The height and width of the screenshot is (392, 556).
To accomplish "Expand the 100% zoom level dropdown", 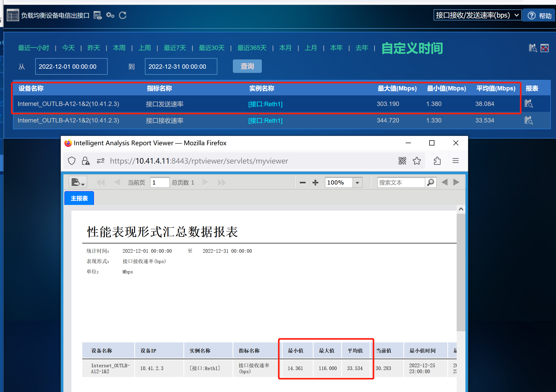I will [x=357, y=183].
